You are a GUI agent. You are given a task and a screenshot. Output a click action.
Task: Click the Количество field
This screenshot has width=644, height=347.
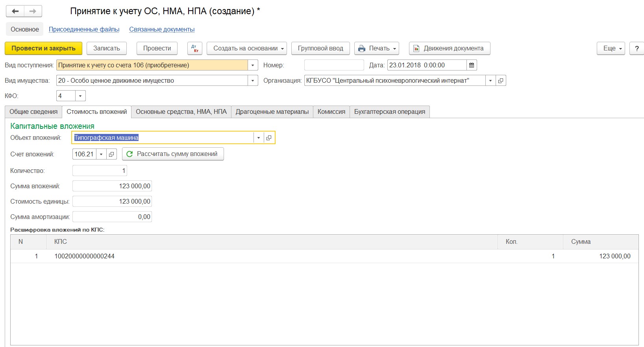100,171
